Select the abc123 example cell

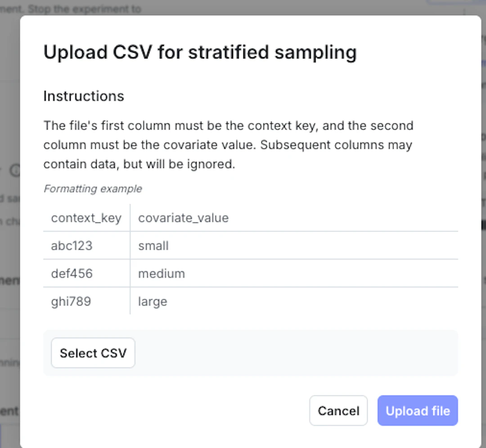tap(72, 245)
